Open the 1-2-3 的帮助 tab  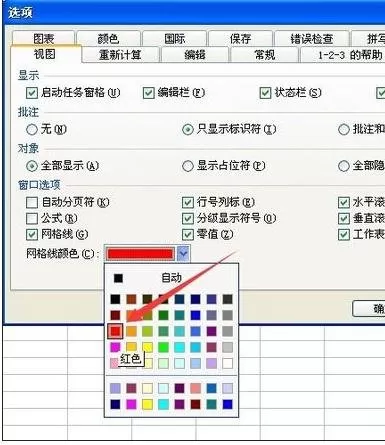343,54
